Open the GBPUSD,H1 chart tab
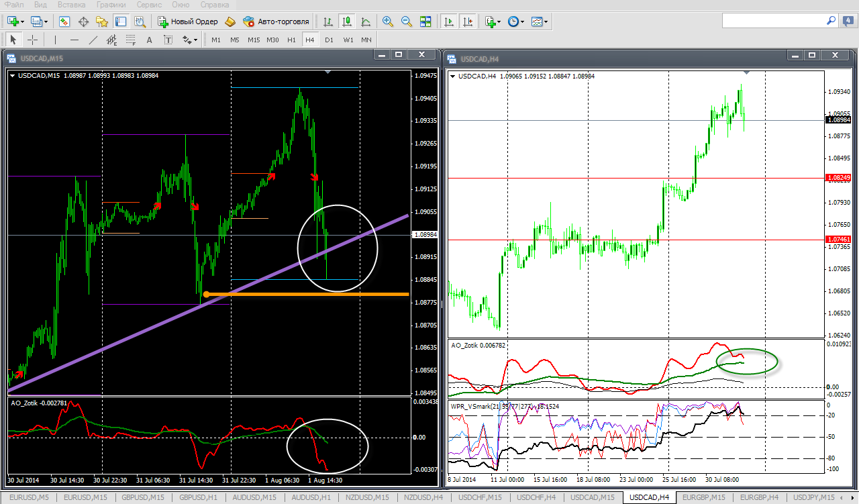Image resolution: width=859 pixels, height=504 pixels. (197, 497)
